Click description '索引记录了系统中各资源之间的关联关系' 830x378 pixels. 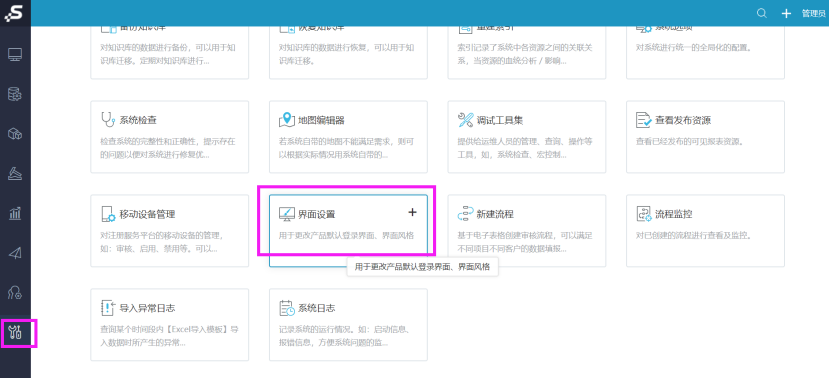(525, 54)
